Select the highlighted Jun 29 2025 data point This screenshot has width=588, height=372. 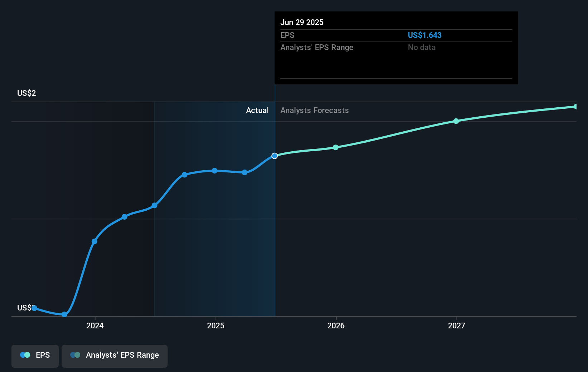point(275,156)
